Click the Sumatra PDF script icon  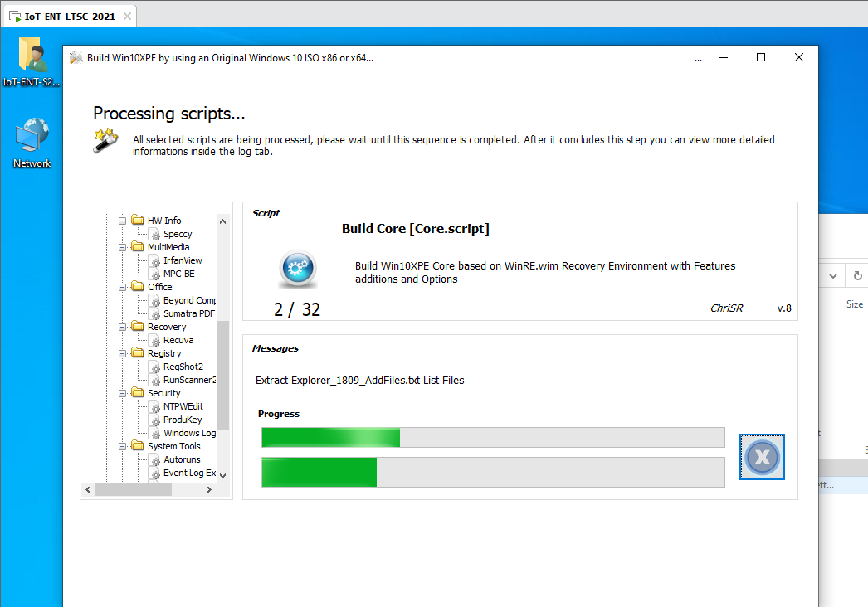pyautogui.click(x=155, y=315)
